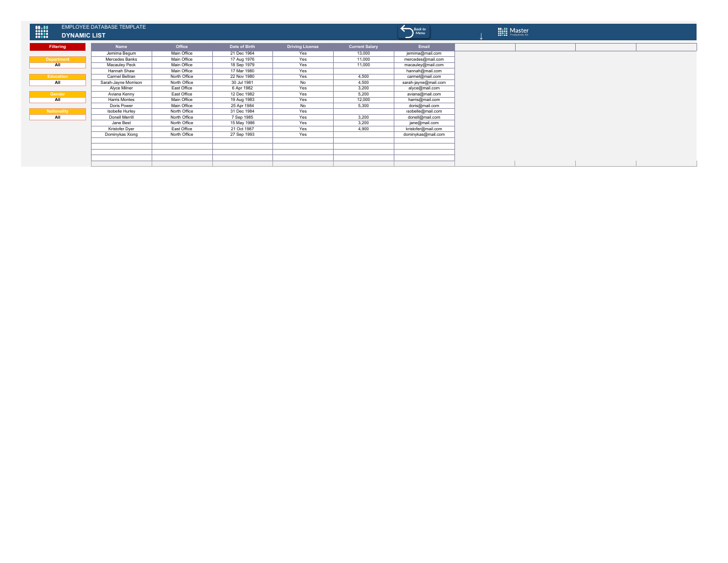Select the 12,000 salary cell for Harris Montes
Image resolution: width=728 pixels, height=563 pixels.
[363, 100]
